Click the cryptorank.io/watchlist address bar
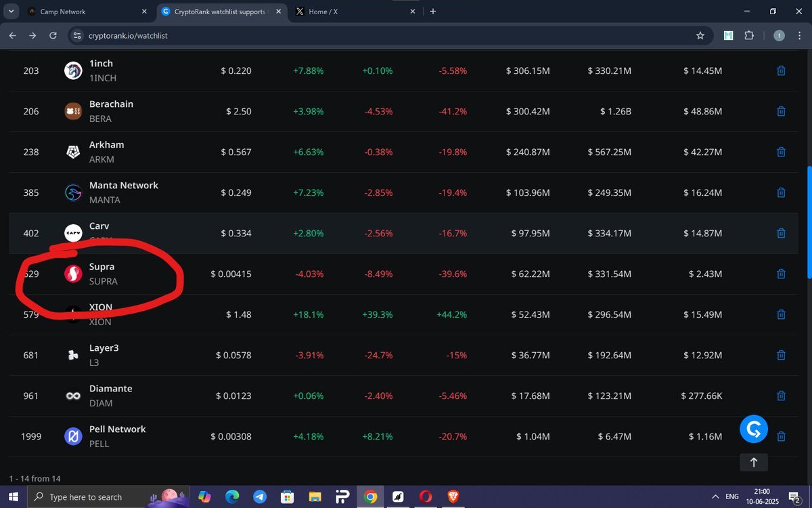 click(389, 35)
